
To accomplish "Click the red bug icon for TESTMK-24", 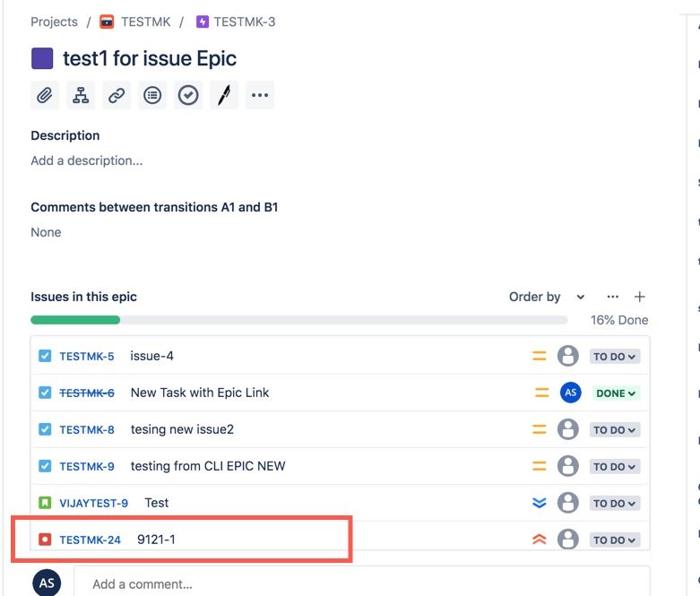I will tap(45, 540).
